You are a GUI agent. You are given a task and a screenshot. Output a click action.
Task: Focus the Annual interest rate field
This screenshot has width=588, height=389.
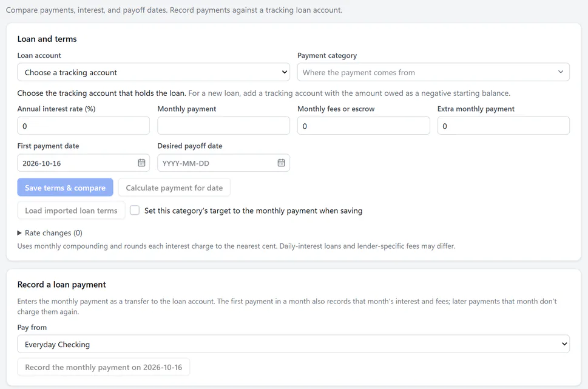83,126
